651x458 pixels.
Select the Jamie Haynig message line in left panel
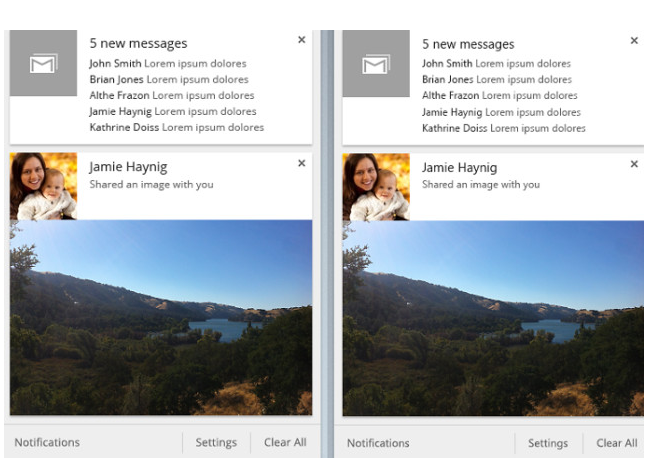click(173, 112)
